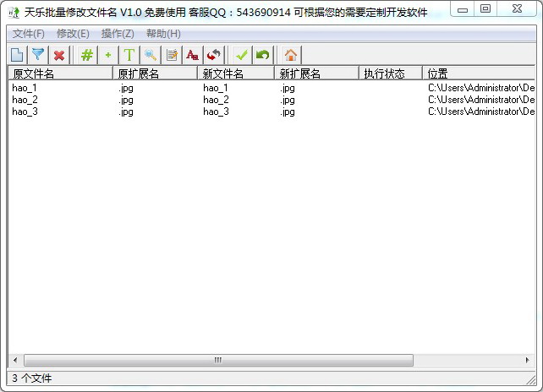
Task: Click the green undo arrow icon
Action: [x=263, y=55]
